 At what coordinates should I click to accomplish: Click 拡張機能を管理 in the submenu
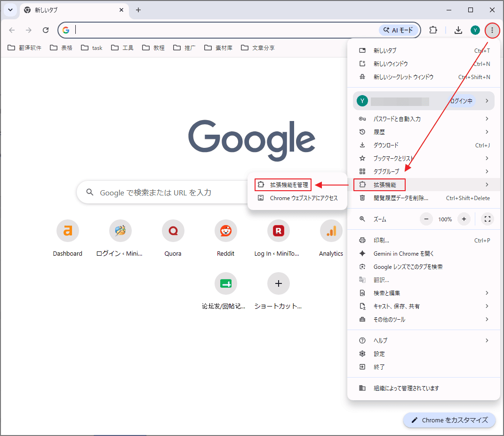[x=297, y=185]
